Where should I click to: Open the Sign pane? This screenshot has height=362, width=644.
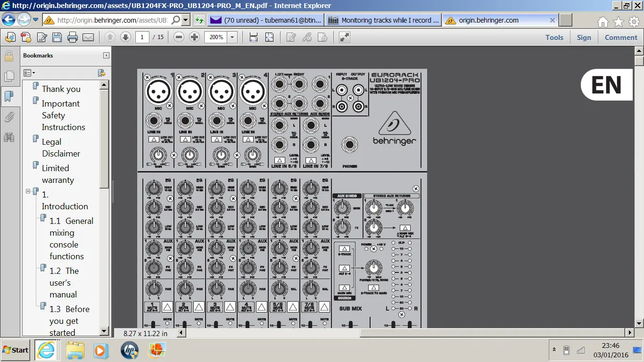(x=584, y=37)
